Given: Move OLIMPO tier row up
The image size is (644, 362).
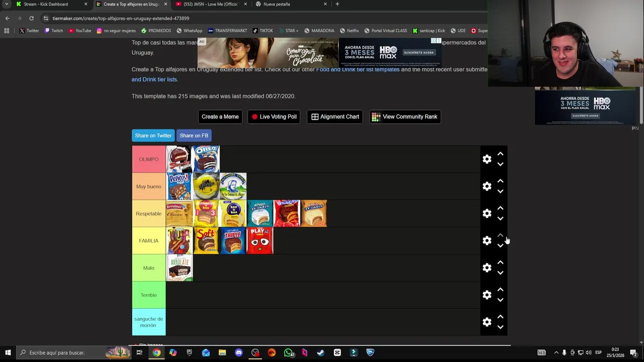Looking at the screenshot, I should pyautogui.click(x=500, y=154).
